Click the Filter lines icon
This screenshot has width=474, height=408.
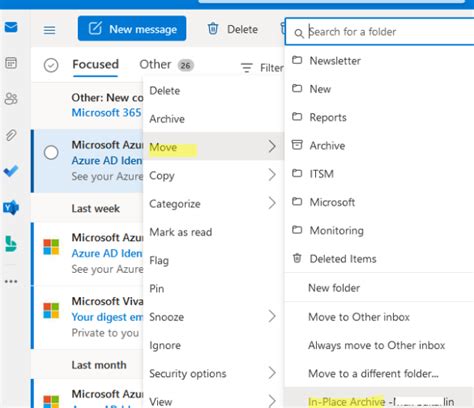click(247, 68)
